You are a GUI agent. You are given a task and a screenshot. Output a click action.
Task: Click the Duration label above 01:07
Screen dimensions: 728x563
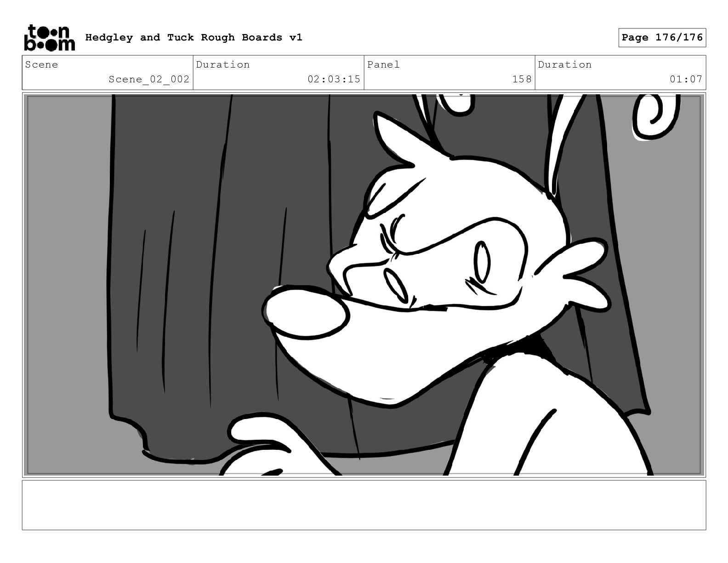(565, 64)
